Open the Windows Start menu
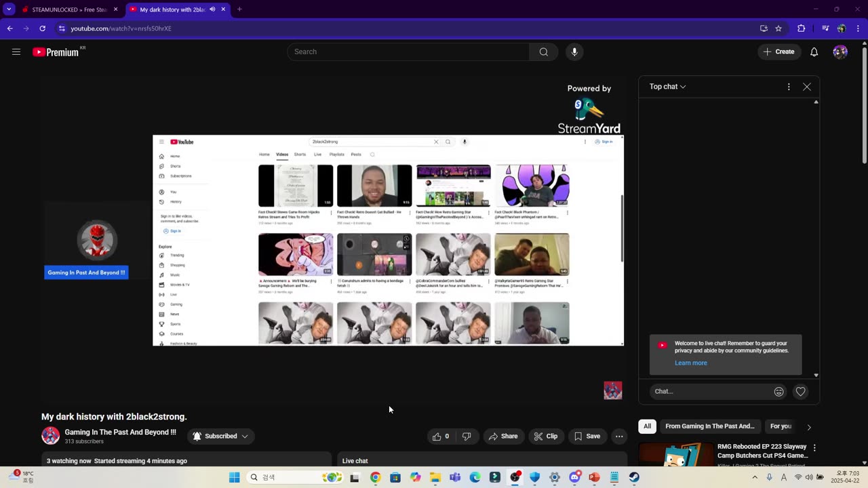The image size is (868, 488). [235, 477]
